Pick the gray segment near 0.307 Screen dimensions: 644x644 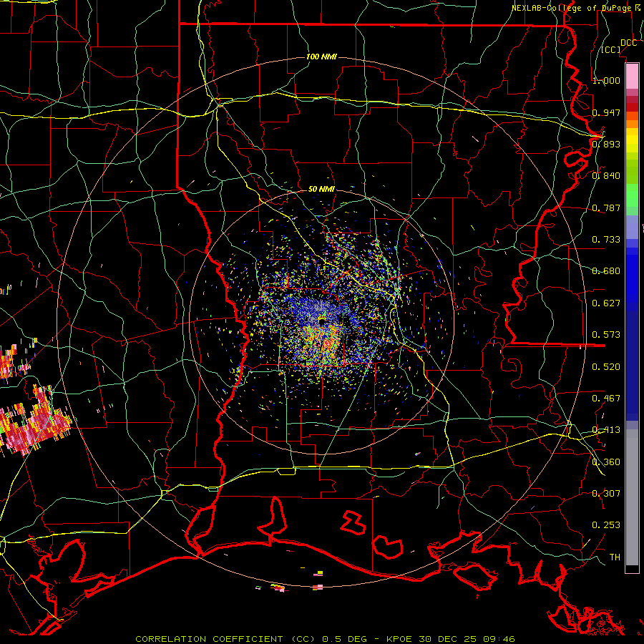[632, 497]
